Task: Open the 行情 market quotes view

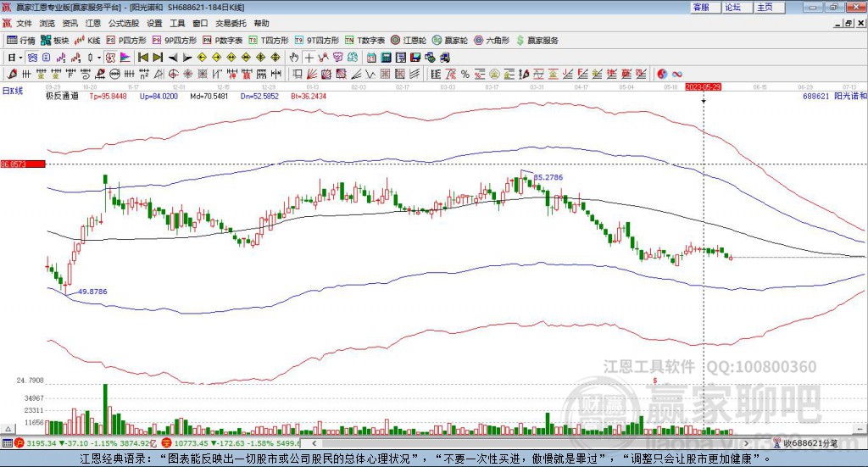Action: 20,41
